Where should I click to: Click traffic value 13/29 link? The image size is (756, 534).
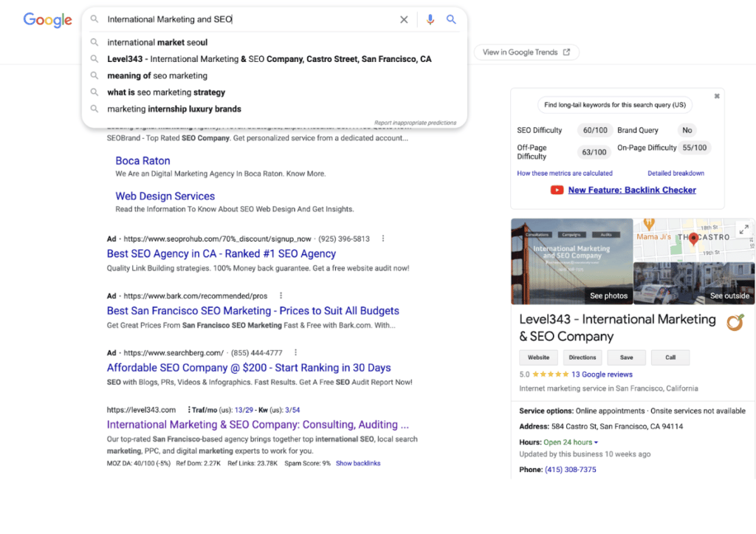point(244,410)
